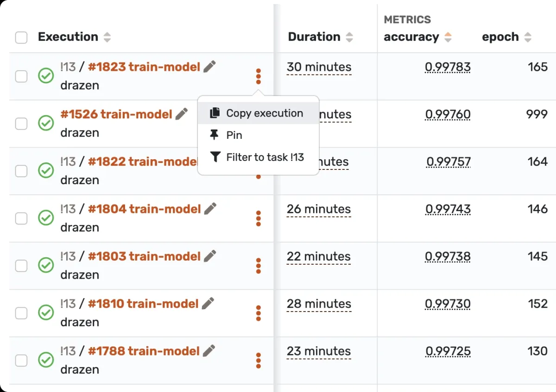This screenshot has height=392, width=556.
Task: Click the pencil icon next to #1526 train-model
Action: 182,114
